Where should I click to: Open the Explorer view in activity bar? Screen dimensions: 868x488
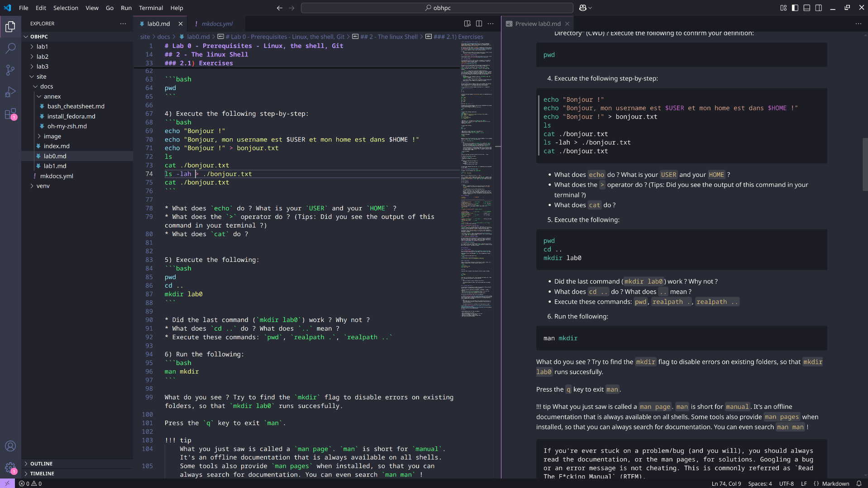point(10,27)
